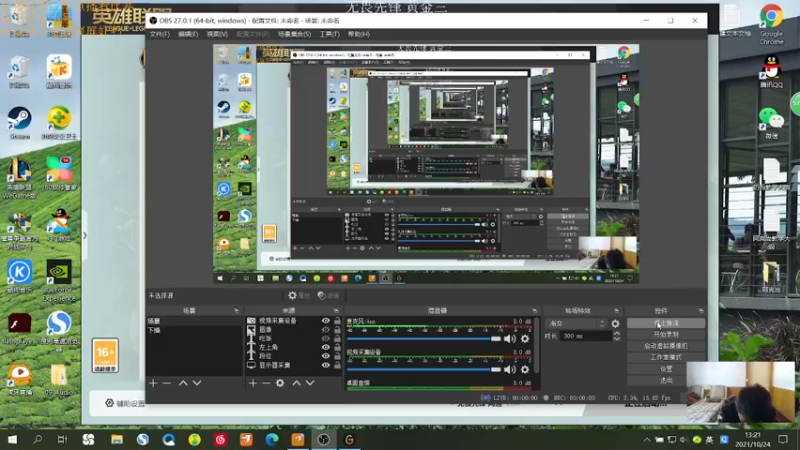Open the transition properties gear icon
Screen dimensions: 800x450
[615, 323]
